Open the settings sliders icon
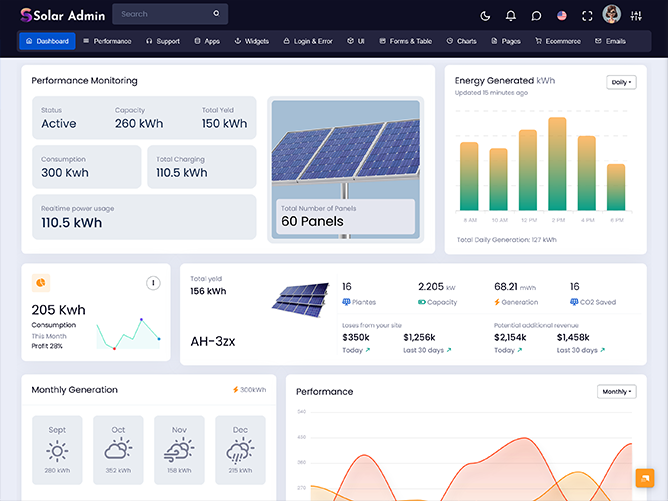Image resolution: width=668 pixels, height=501 pixels. [637, 15]
